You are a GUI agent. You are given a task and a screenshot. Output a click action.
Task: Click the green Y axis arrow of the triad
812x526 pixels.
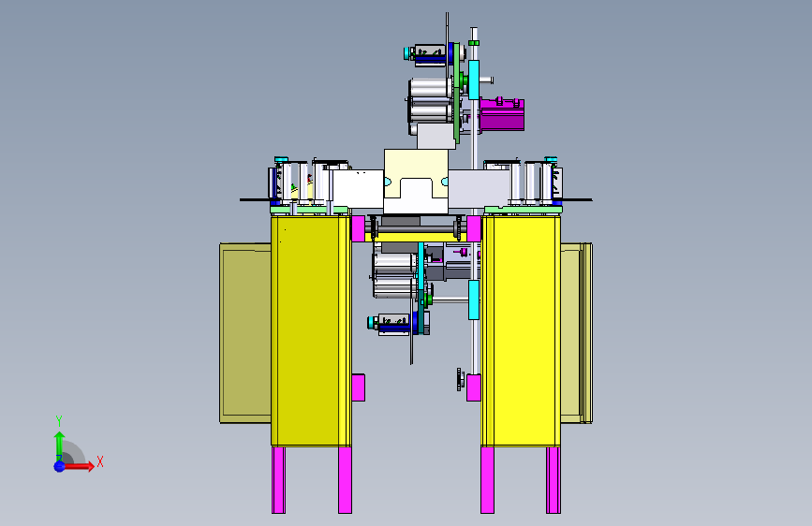(59, 446)
